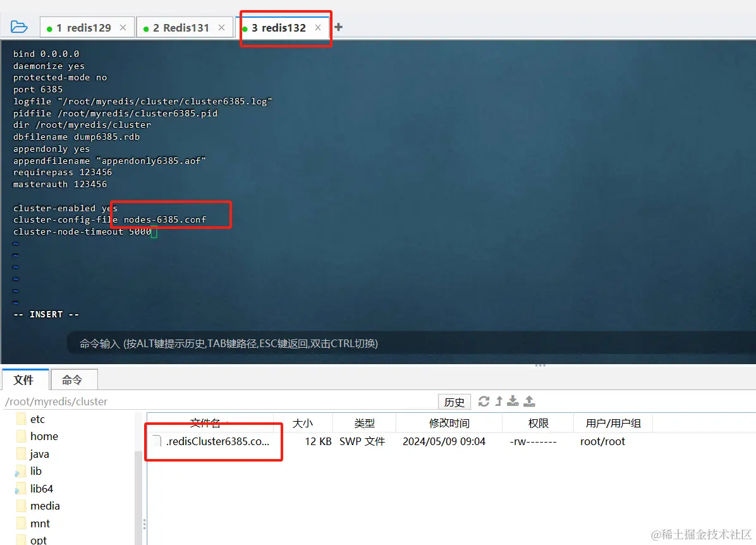
Task: Click the 'daemonize yes' line
Action: pyautogui.click(x=49, y=66)
